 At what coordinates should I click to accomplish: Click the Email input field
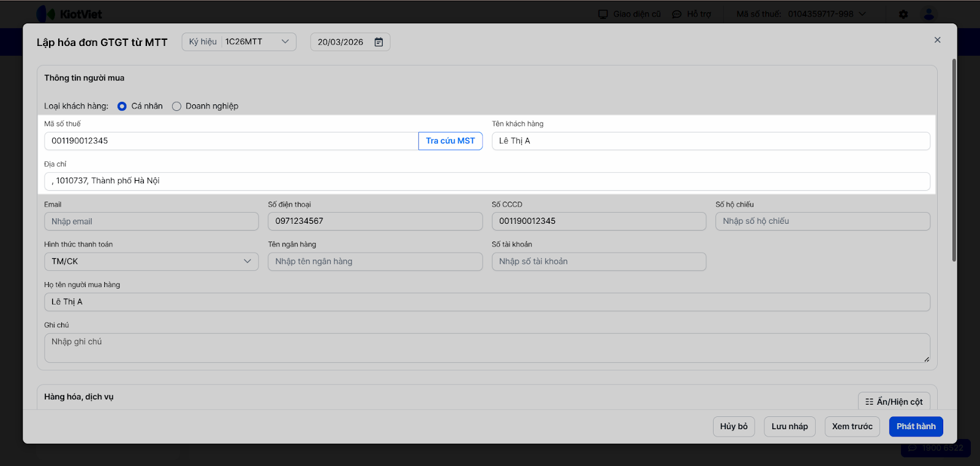click(151, 221)
